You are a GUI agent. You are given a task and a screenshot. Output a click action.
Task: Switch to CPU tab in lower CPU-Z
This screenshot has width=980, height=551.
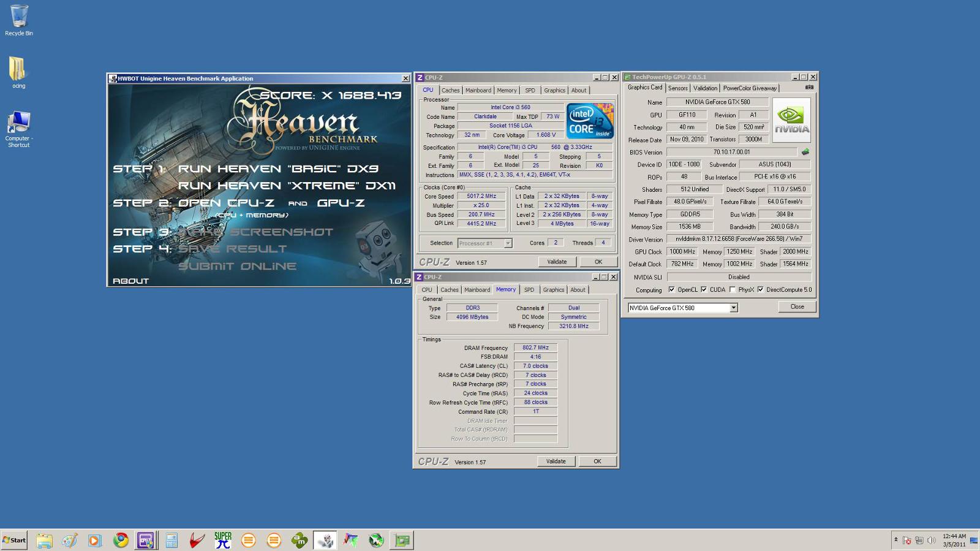(x=427, y=290)
